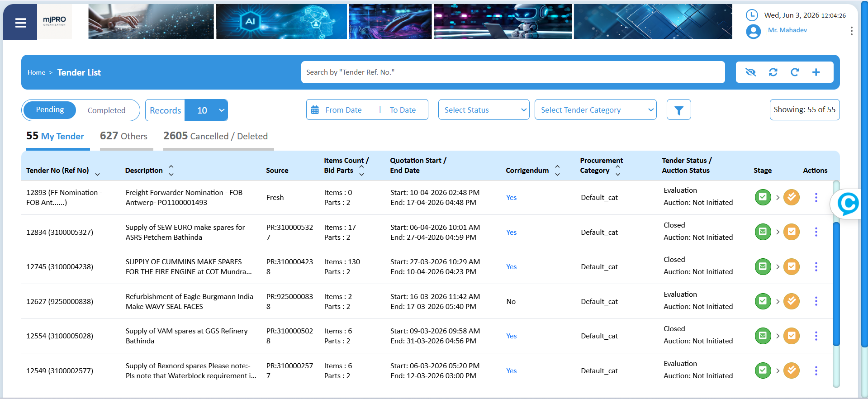Open the hamburger navigation menu
868x399 pixels.
coord(20,23)
